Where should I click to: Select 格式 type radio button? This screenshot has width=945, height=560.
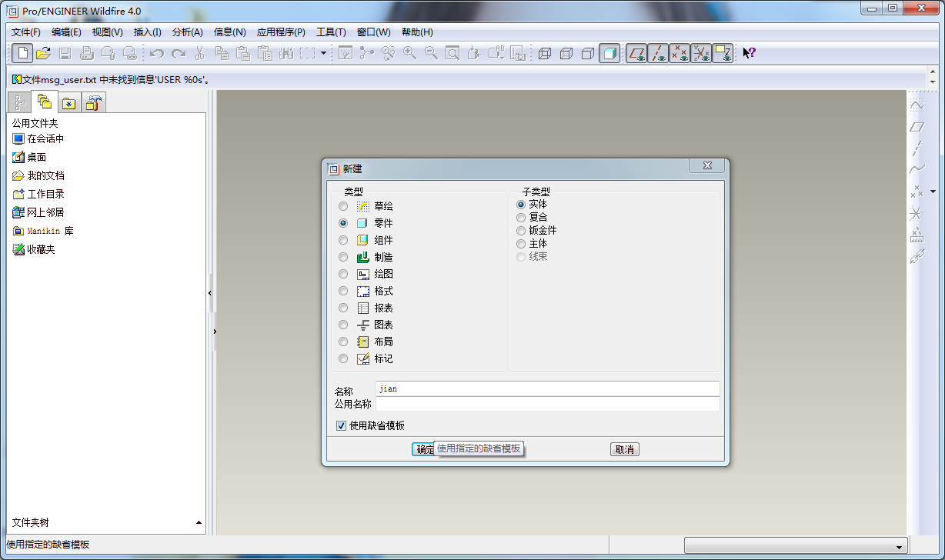pyautogui.click(x=343, y=291)
